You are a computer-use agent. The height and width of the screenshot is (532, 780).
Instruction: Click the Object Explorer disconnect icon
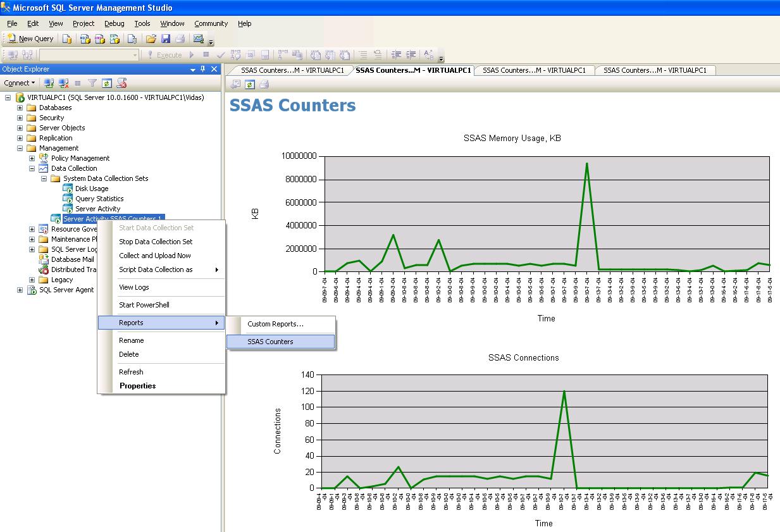point(63,83)
